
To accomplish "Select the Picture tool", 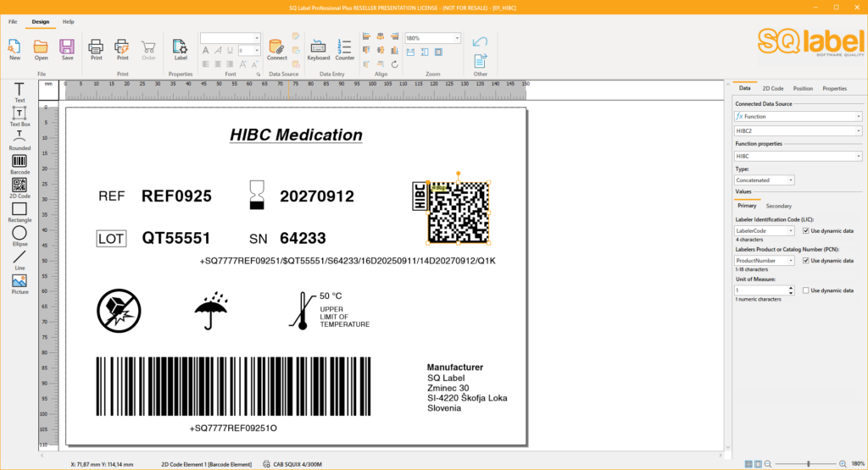I will (19, 282).
